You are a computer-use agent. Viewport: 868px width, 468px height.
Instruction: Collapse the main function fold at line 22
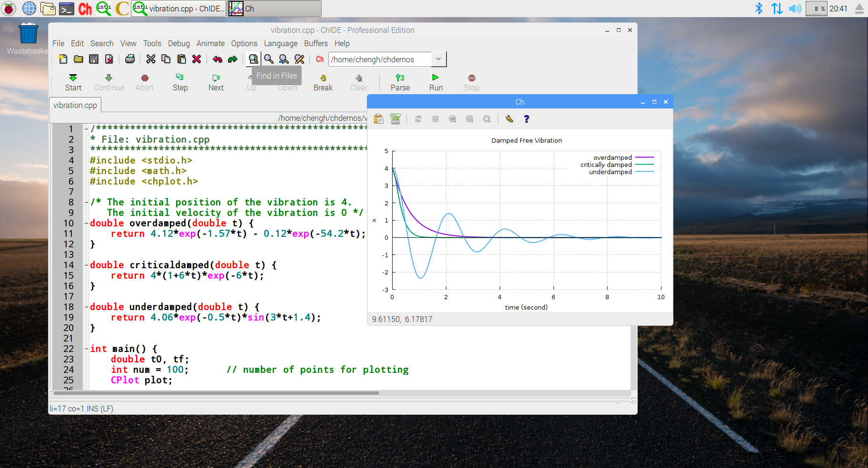tap(86, 349)
